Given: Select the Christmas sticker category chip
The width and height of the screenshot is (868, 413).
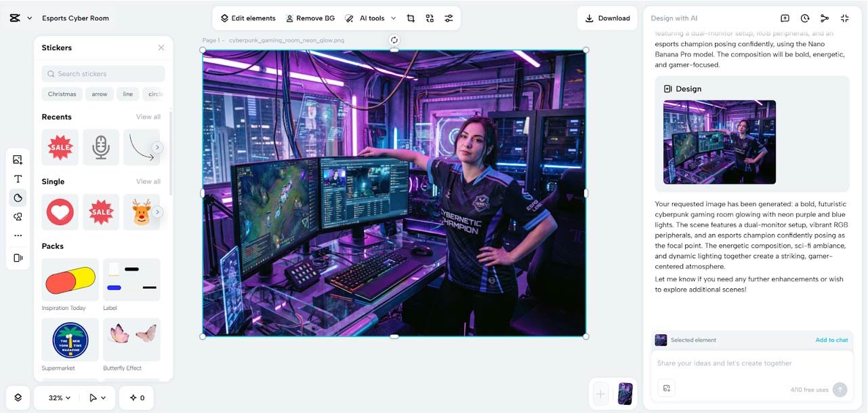Looking at the screenshot, I should pyautogui.click(x=62, y=94).
